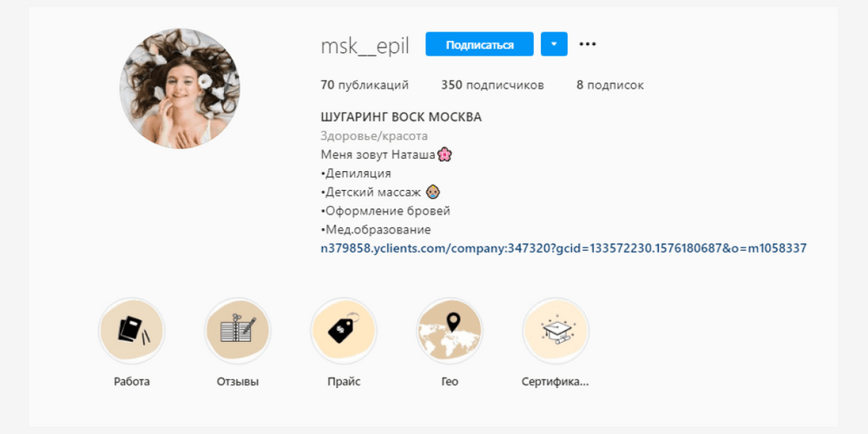The height and width of the screenshot is (434, 868).
Task: Open the Гео map pin highlight
Action: coord(450,331)
